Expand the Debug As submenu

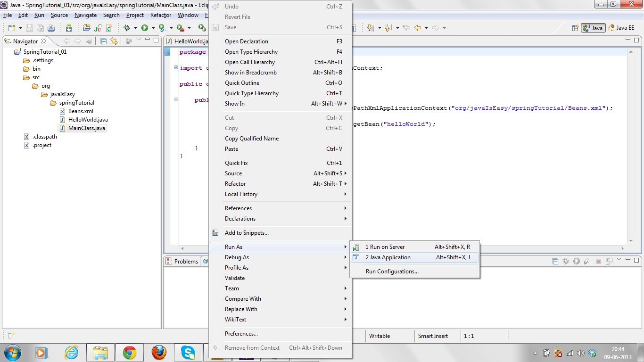(281, 257)
